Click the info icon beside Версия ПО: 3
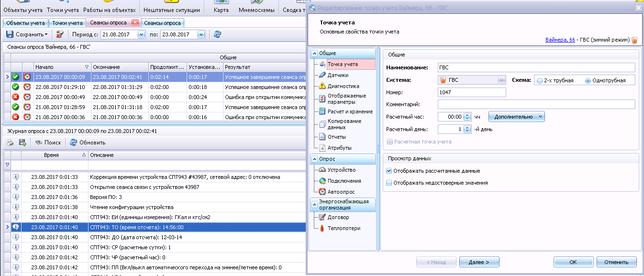 tap(16, 197)
